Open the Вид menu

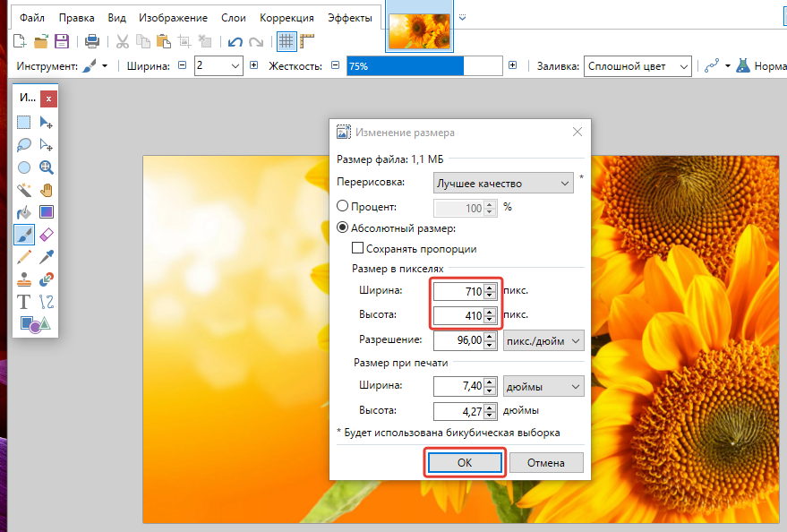pos(116,18)
